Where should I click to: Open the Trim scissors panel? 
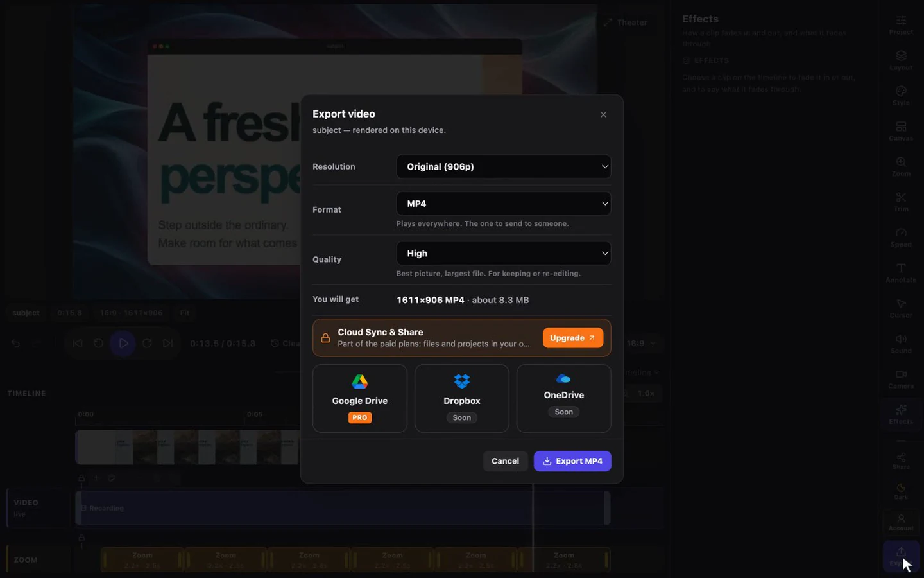901,202
